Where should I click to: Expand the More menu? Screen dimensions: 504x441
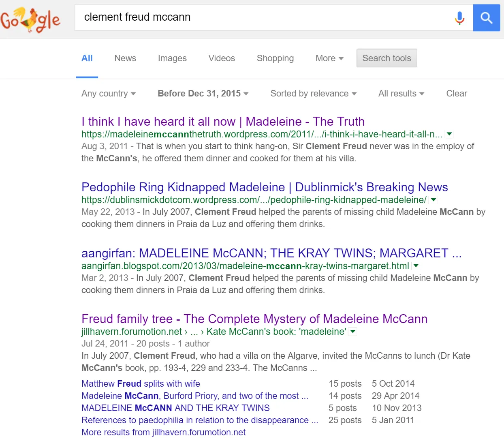[x=329, y=58]
